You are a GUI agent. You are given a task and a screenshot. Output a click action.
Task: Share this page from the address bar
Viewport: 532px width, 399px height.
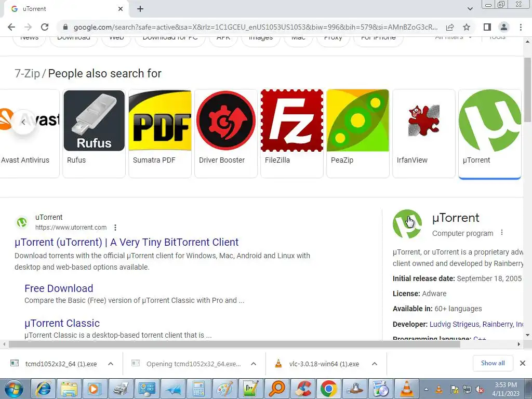coord(450,27)
